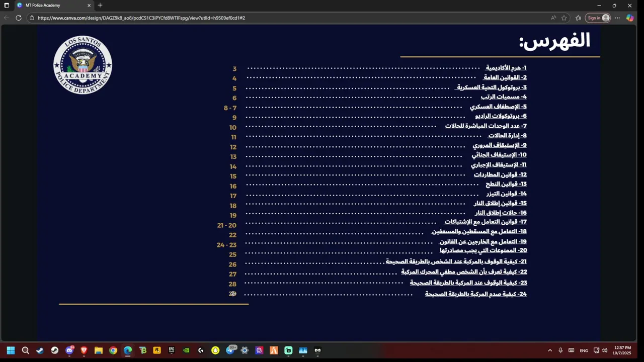Viewport: 644px width, 362px height.
Task: Close the MT Police Academy tab
Action: [89, 6]
